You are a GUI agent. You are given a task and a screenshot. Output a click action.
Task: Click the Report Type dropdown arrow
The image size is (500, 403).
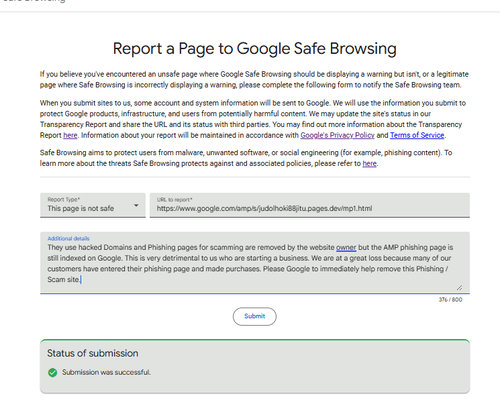136,205
